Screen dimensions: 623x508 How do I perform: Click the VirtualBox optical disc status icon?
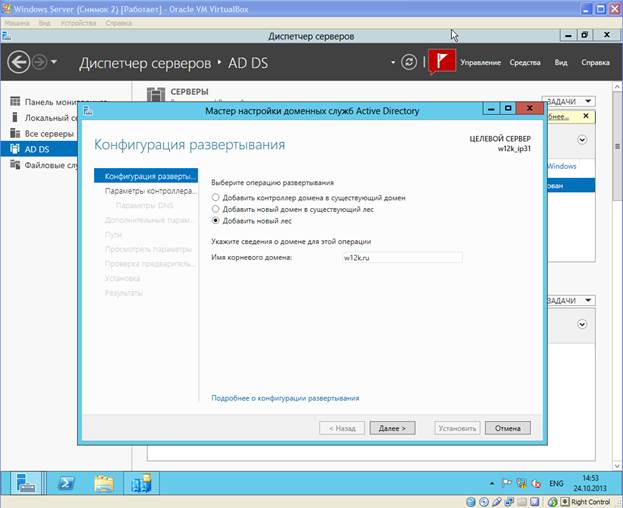(484, 502)
